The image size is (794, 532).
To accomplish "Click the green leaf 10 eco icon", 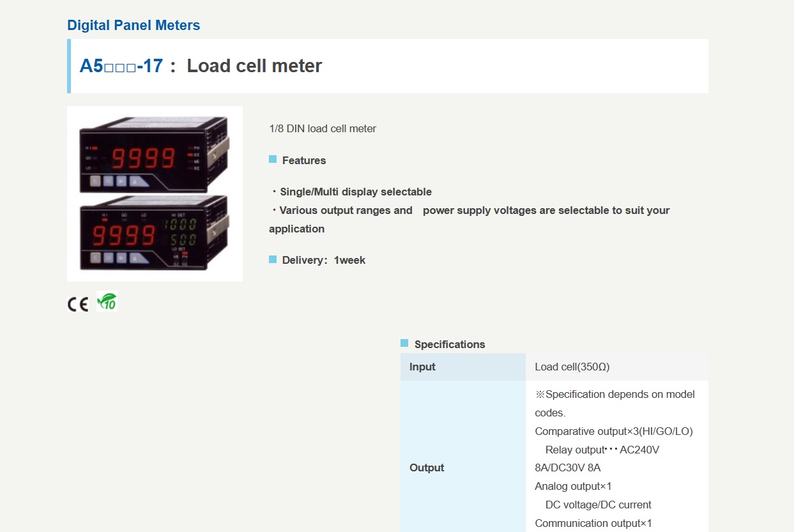I will pyautogui.click(x=107, y=301).
